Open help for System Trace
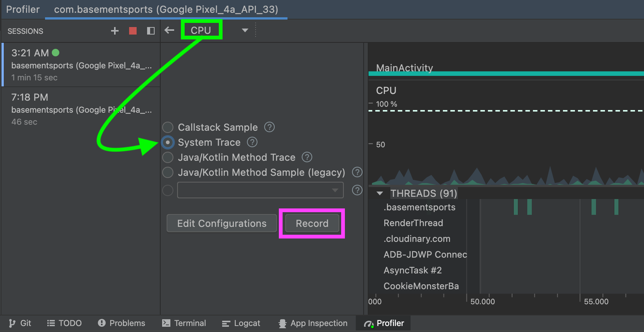The height and width of the screenshot is (332, 644). [x=252, y=142]
